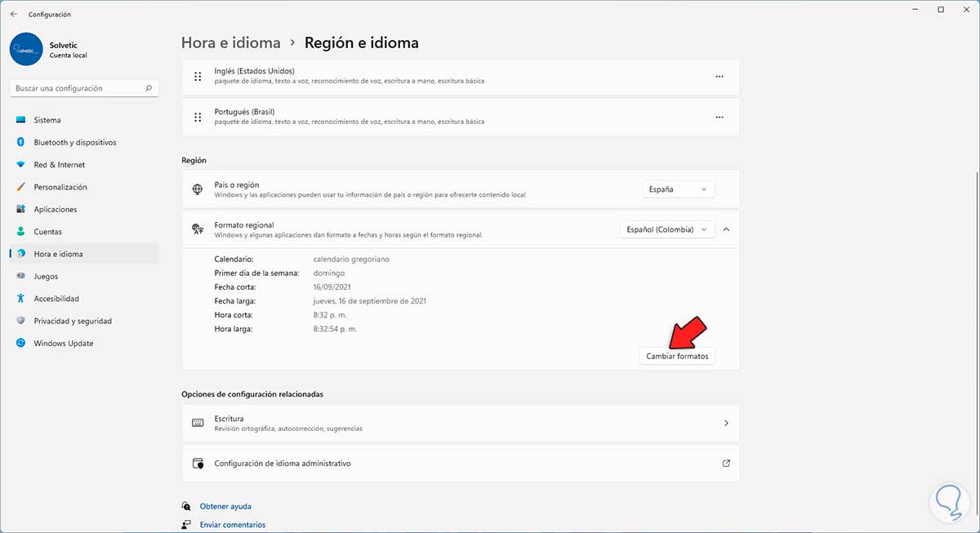Click drag handle beside Portugués (Brasil)

[198, 117]
